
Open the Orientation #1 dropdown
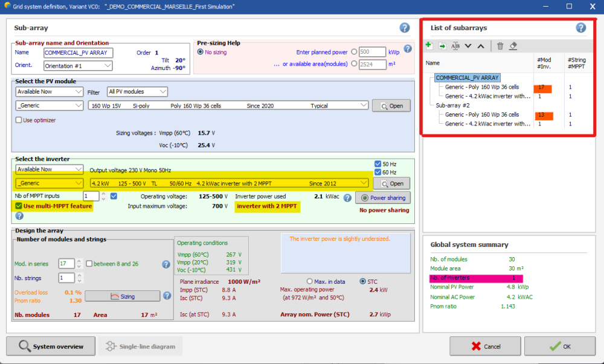pos(79,66)
